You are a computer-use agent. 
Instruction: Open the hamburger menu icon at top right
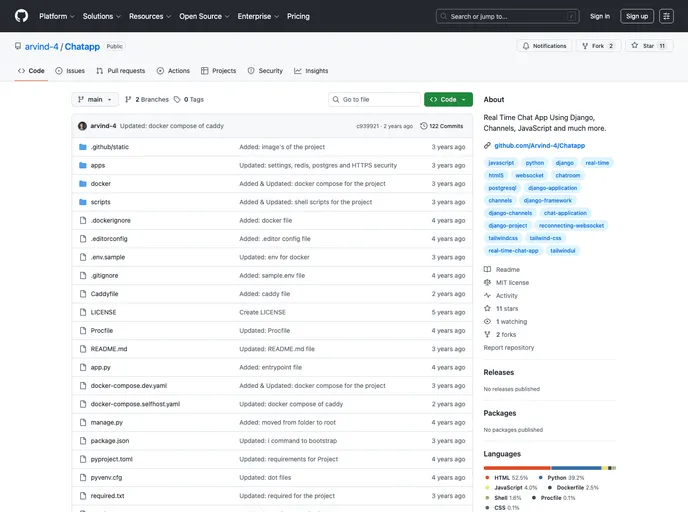tap(666, 16)
